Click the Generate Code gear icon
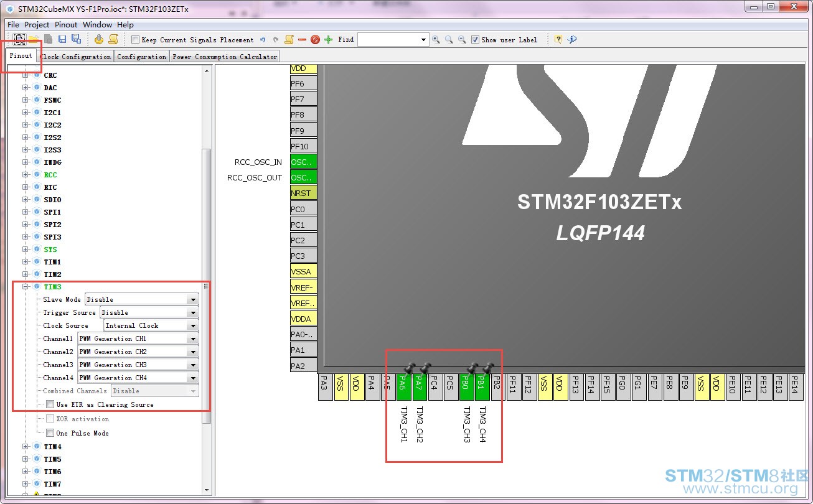Screen dimensions: 813x504 point(99,39)
